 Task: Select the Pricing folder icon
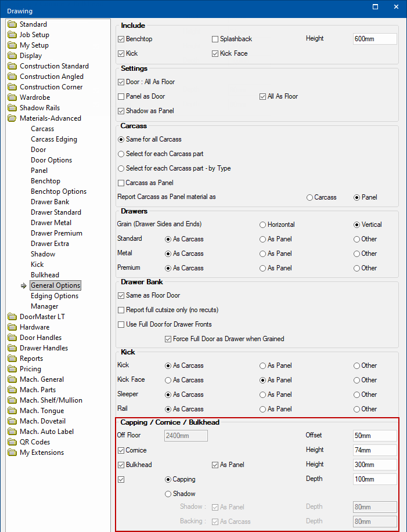(12, 369)
